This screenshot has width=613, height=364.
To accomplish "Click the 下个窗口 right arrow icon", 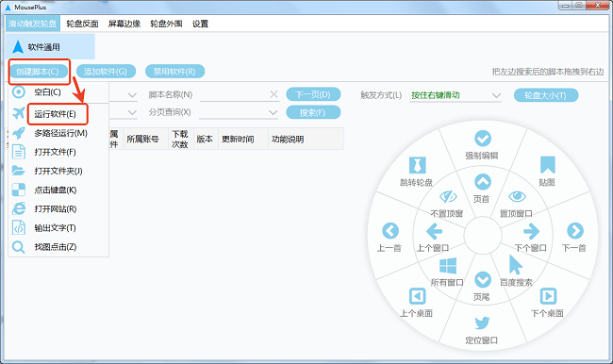I will click(531, 231).
